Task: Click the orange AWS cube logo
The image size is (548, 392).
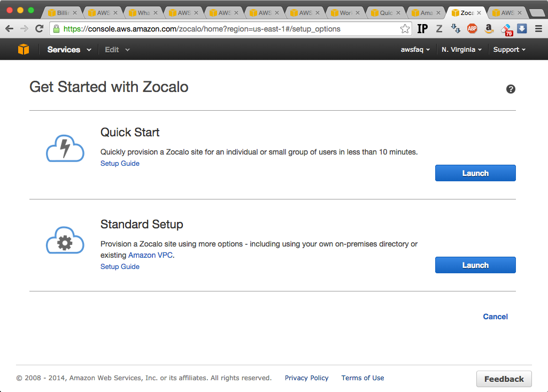Action: point(24,49)
